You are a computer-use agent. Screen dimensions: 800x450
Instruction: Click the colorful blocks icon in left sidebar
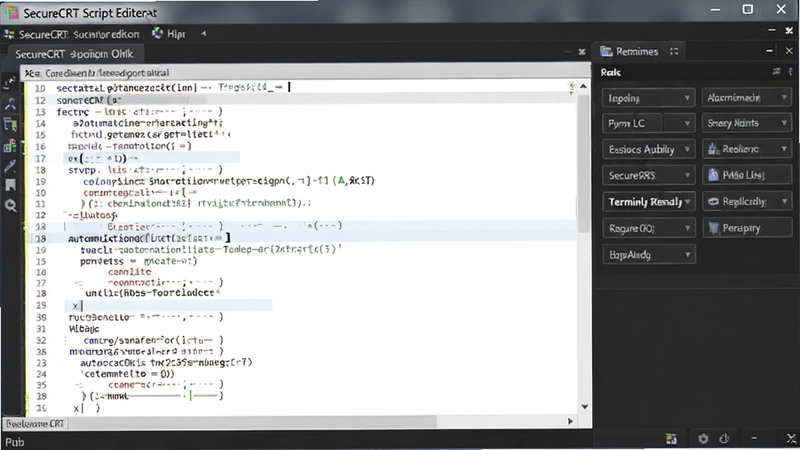(10, 146)
